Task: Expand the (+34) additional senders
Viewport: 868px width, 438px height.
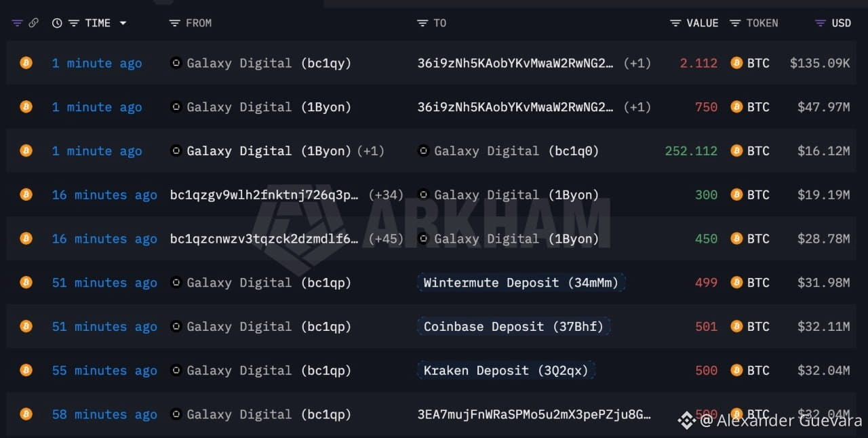Action: (386, 195)
